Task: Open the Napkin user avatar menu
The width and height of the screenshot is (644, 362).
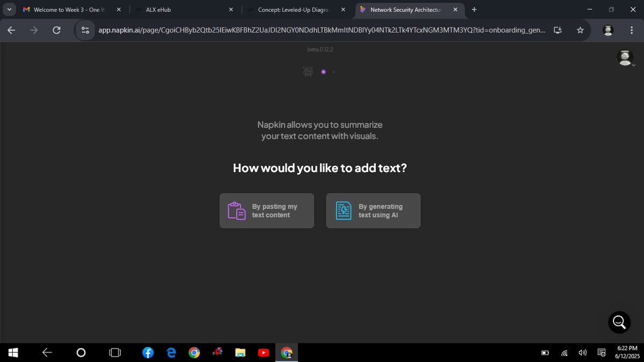Action: tap(625, 58)
